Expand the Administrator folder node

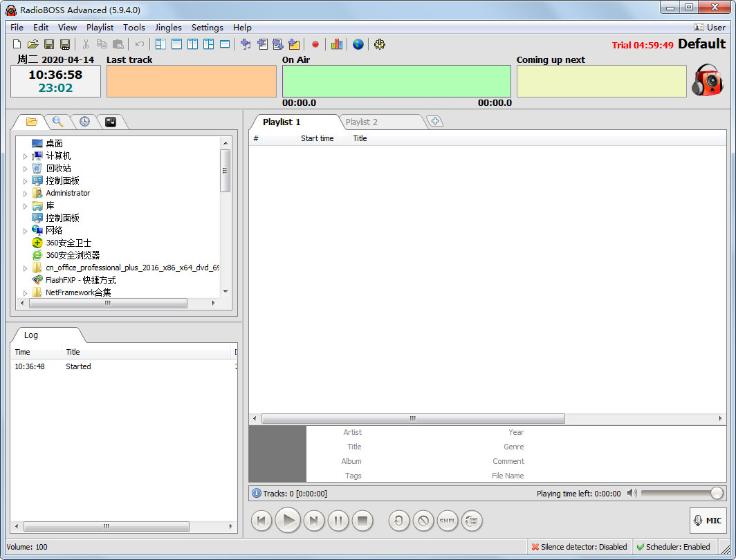click(26, 194)
